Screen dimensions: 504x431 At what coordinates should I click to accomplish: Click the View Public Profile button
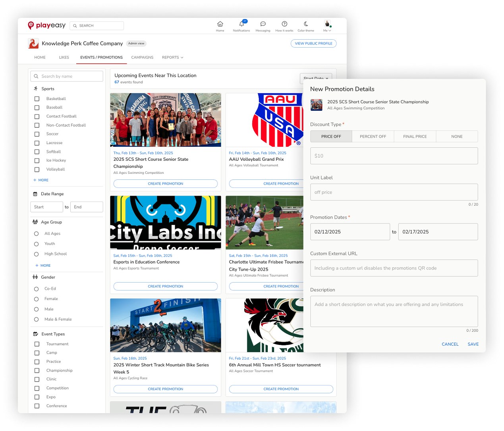[313, 44]
